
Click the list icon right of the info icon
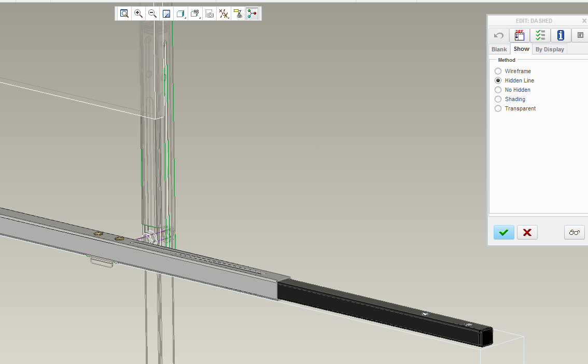580,35
